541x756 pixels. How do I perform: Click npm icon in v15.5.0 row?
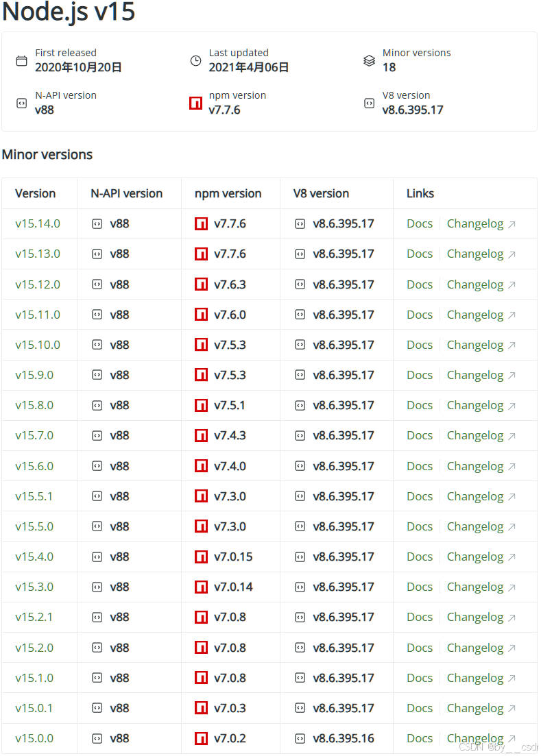coord(201,526)
